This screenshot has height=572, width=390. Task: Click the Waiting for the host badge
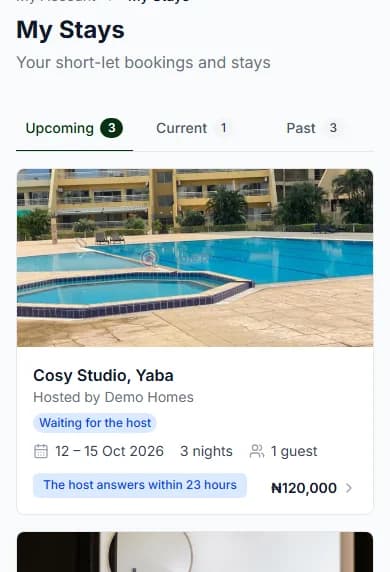[95, 423]
